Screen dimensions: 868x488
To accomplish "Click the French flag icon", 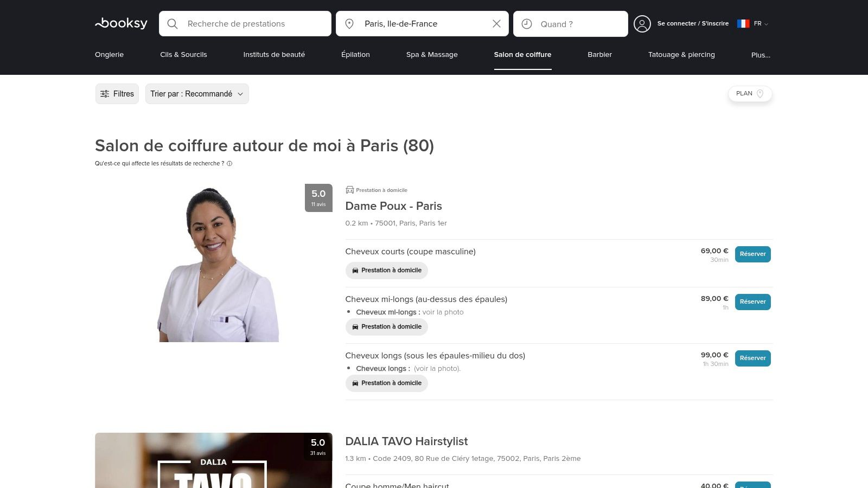I will tap(743, 24).
